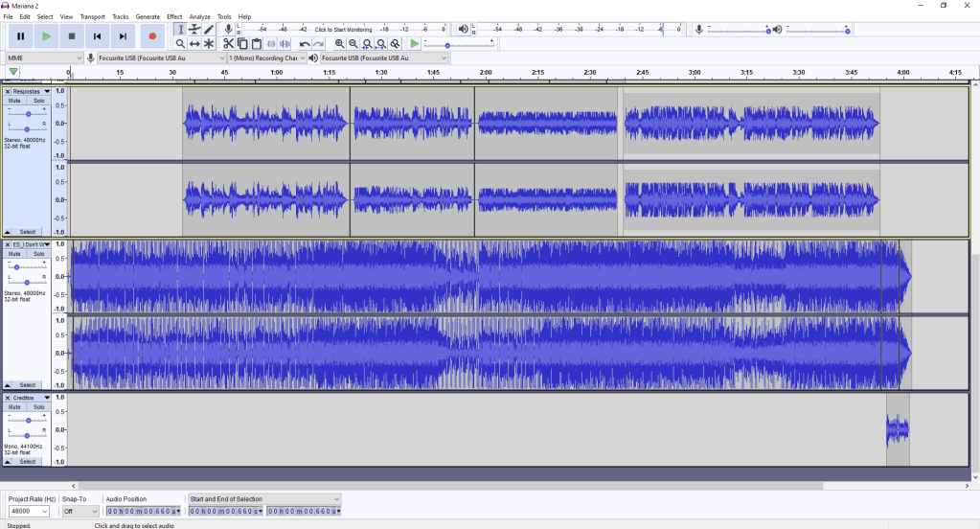Click the Undo arrow icon
The height and width of the screenshot is (529, 980).
305,44
